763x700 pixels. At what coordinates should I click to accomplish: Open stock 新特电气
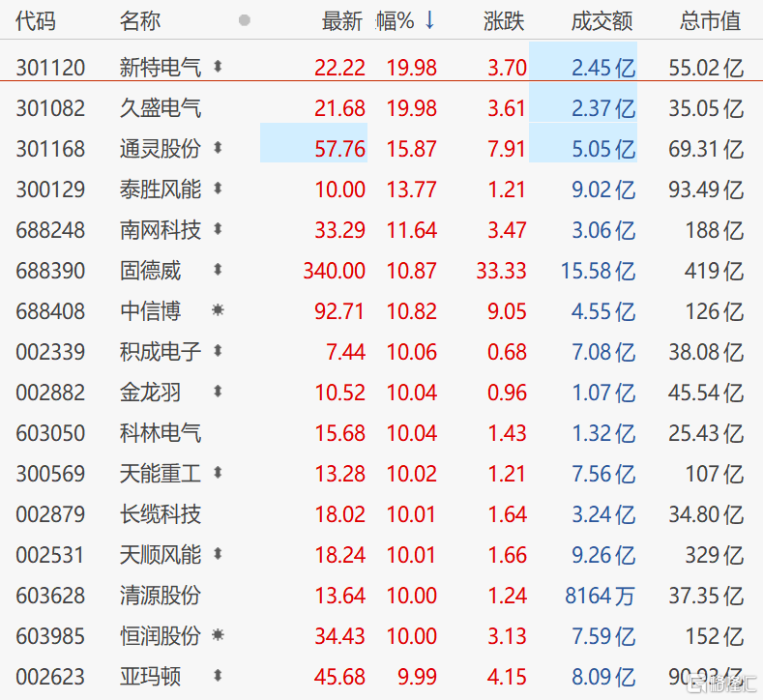[x=161, y=67]
